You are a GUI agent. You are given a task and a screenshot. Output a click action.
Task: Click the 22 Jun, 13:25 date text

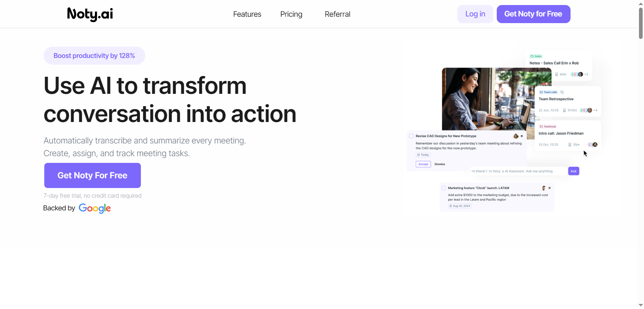pos(549,110)
